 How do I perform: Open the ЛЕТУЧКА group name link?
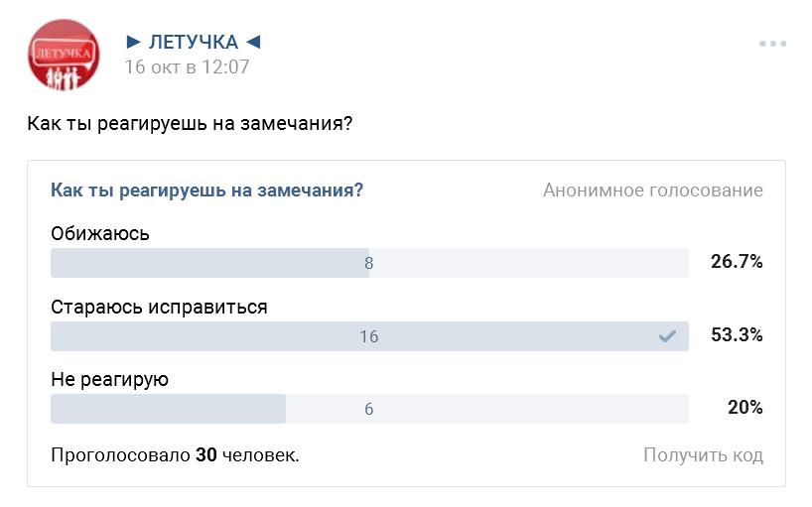pos(194,42)
